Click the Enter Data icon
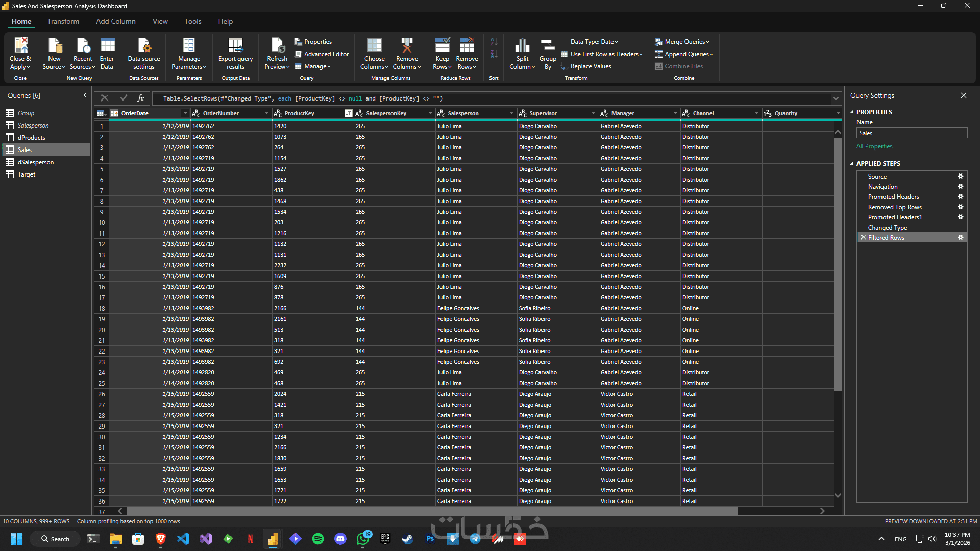The width and height of the screenshot is (980, 551). tap(107, 46)
